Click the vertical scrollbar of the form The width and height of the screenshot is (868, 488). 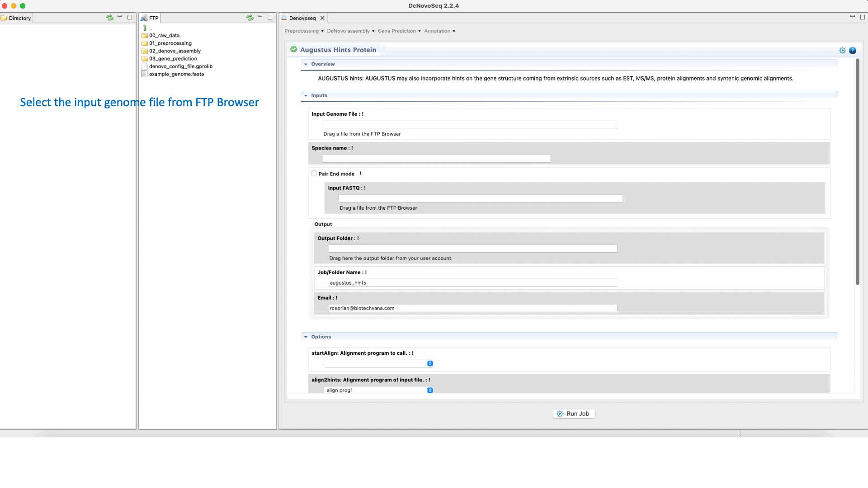tap(857, 172)
